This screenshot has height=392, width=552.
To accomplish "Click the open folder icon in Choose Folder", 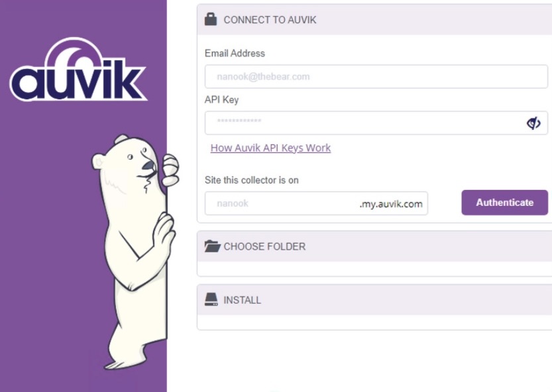I will [212, 246].
